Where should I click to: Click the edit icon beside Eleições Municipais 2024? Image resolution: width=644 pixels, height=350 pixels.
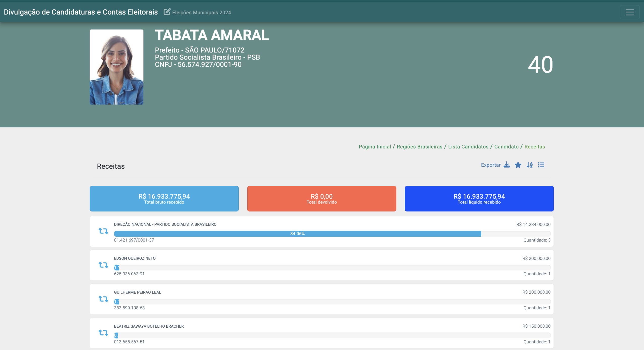(167, 12)
